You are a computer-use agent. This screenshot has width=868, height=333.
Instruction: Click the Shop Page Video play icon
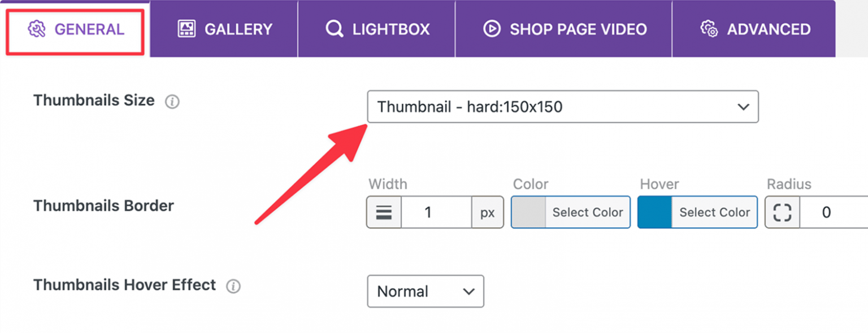[x=492, y=29]
